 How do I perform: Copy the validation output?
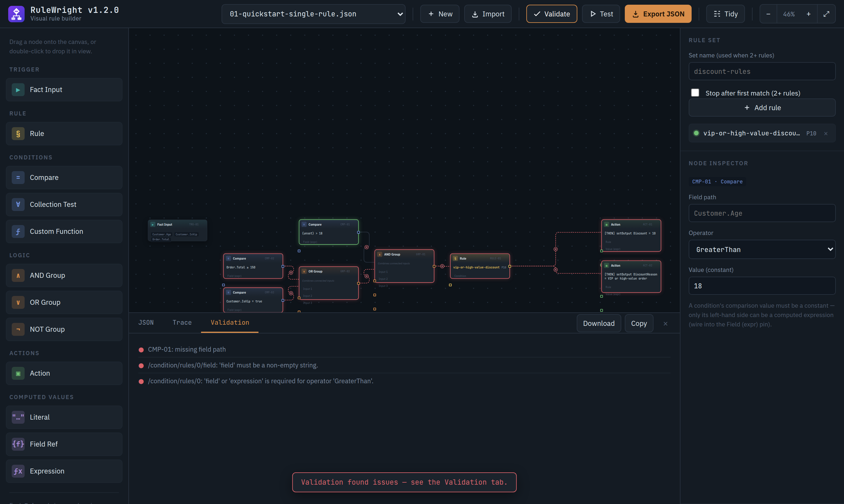(639, 323)
